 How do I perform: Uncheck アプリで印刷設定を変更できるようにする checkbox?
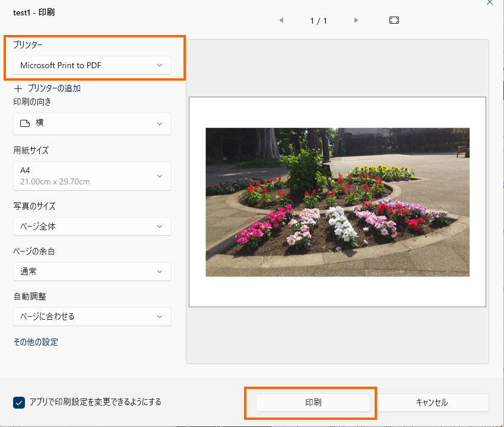pyautogui.click(x=18, y=403)
